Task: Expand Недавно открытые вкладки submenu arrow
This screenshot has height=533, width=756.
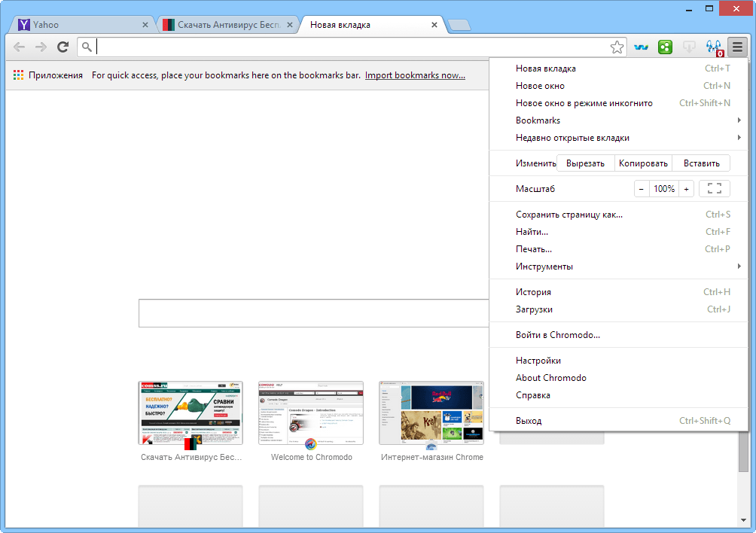Action: 739,138
